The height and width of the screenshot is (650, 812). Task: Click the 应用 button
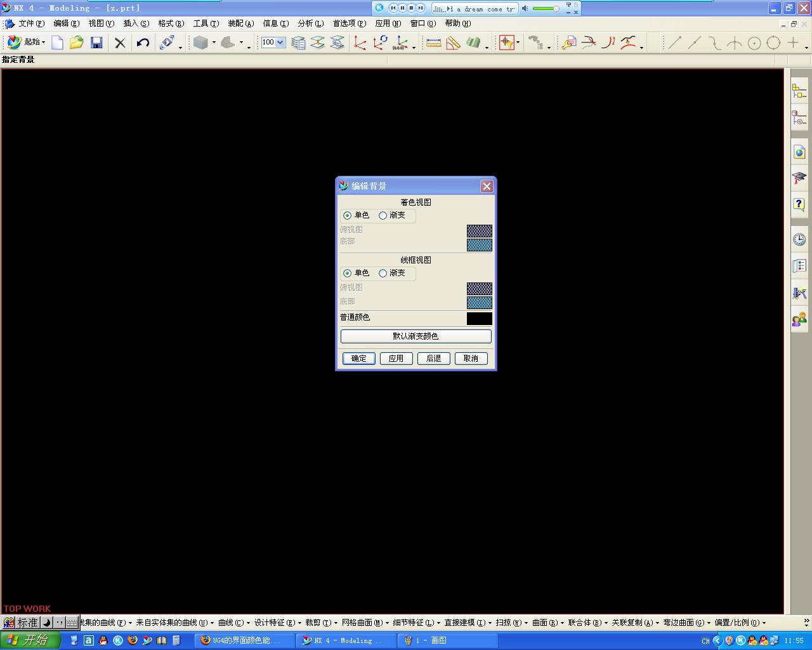396,359
